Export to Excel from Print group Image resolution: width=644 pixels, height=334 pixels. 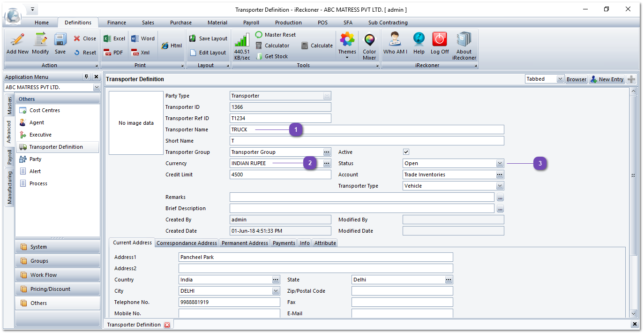(114, 38)
